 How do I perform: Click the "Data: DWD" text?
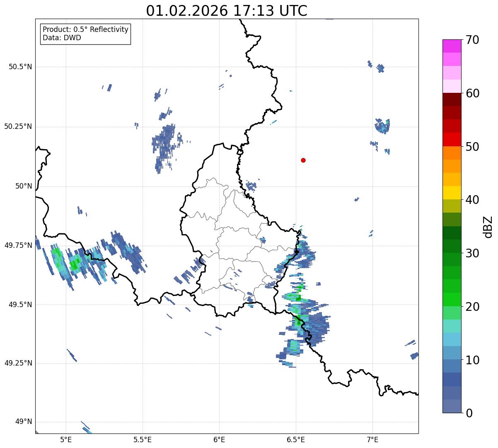(x=62, y=38)
